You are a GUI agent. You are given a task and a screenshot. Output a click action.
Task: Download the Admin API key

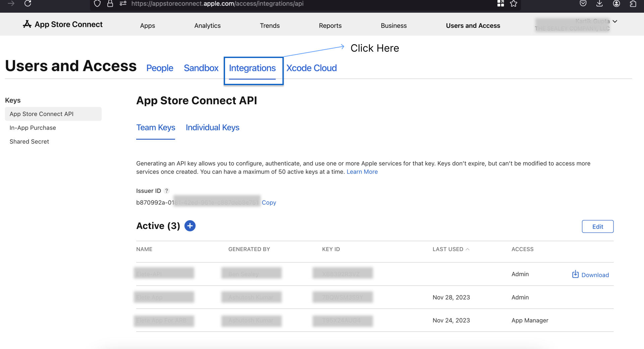coord(590,275)
